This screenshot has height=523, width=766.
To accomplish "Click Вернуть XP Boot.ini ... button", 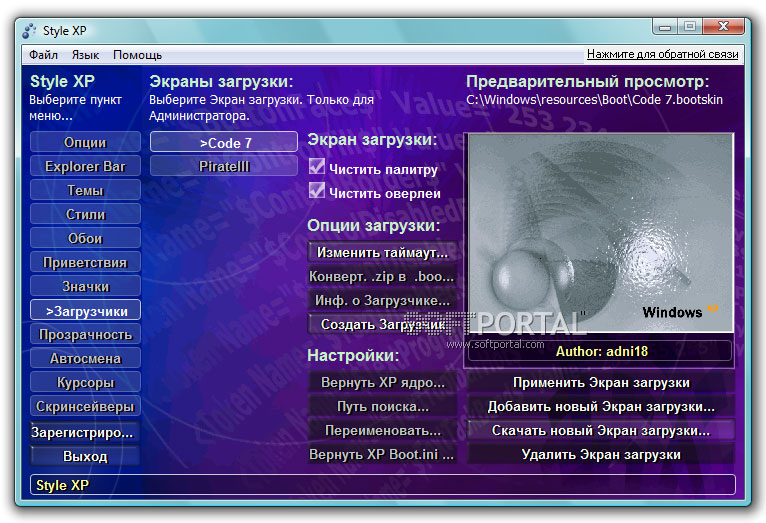I will (383, 454).
